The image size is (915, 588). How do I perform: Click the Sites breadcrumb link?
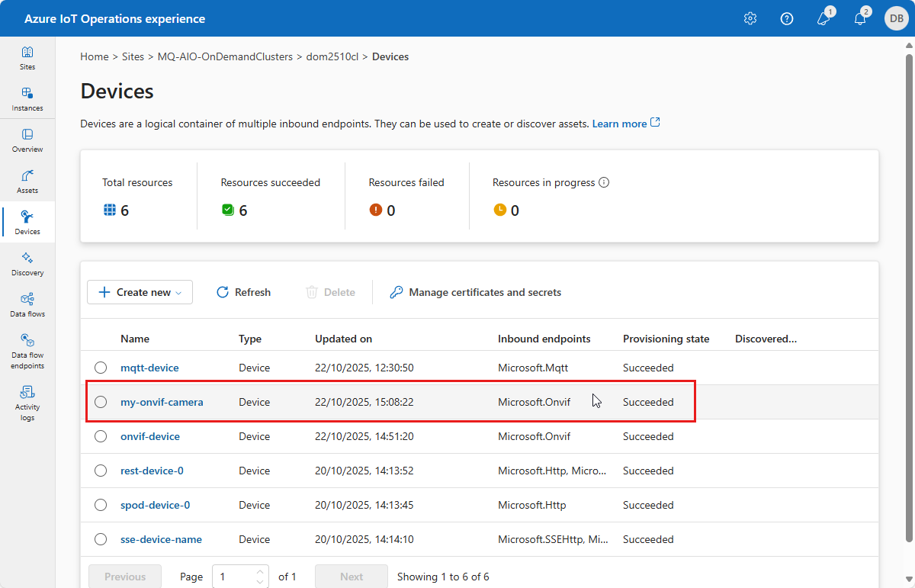click(x=133, y=57)
